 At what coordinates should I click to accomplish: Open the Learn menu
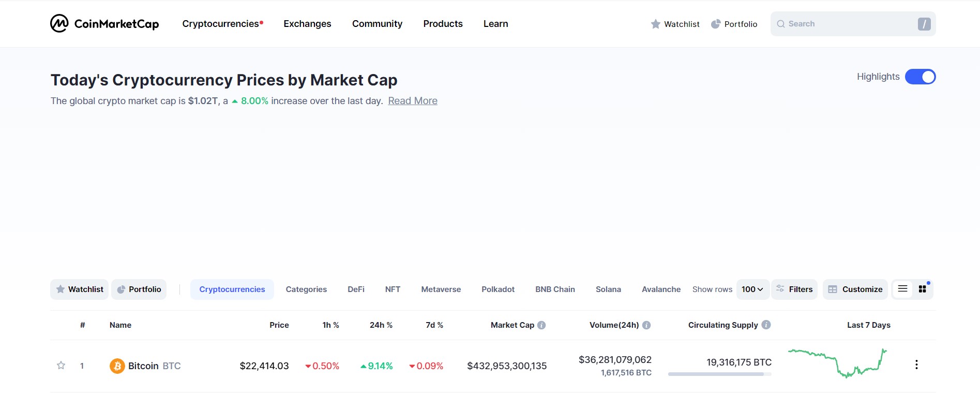(x=495, y=24)
